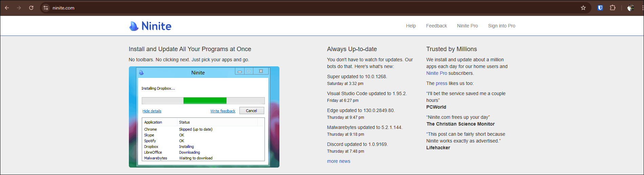Click the Ninite logo
Image resolution: width=644 pixels, height=175 pixels.
tap(150, 26)
